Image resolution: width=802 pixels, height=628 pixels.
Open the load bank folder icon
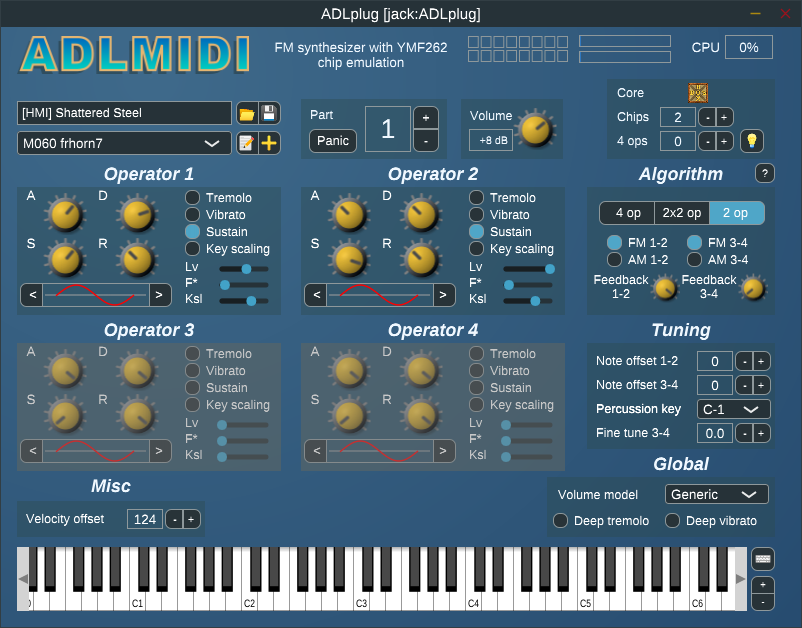click(x=247, y=114)
